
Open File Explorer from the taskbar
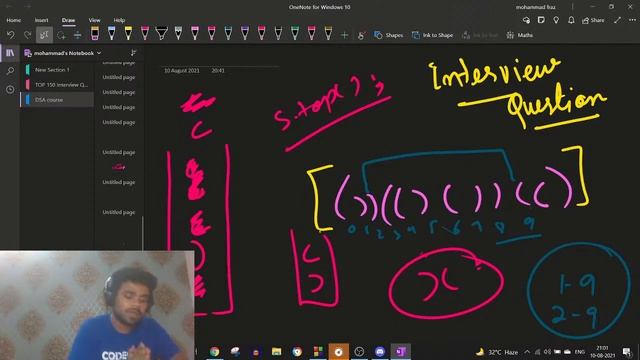(276, 351)
